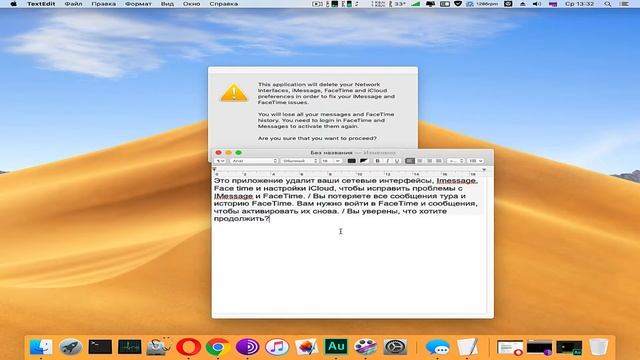Click 'Are you sure that you want to proceed?' text
The height and width of the screenshot is (360, 640).
(x=317, y=138)
